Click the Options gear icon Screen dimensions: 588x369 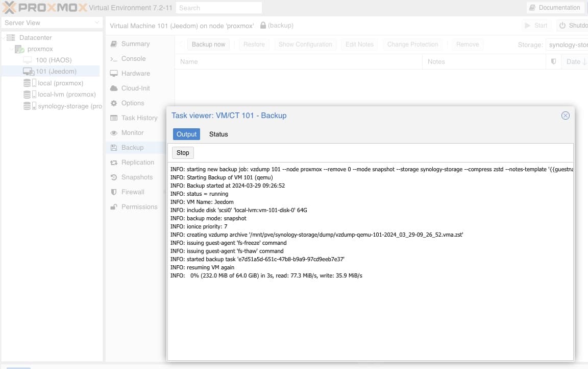pos(114,103)
